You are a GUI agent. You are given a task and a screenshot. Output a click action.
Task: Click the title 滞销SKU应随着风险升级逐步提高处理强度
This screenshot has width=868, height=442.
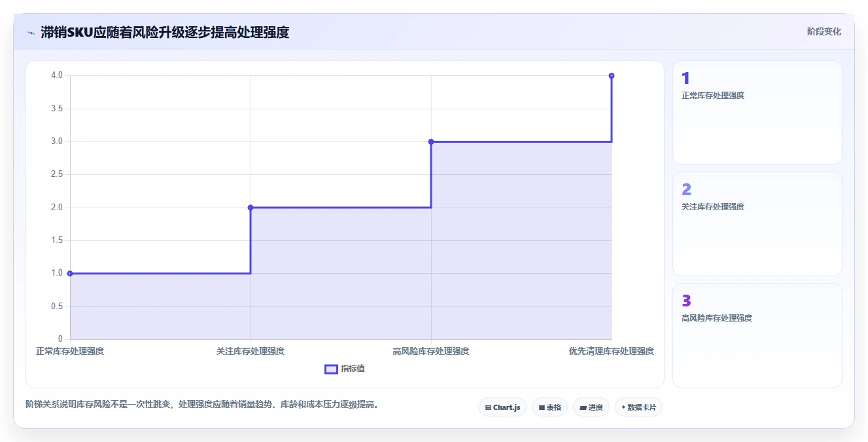click(x=165, y=32)
